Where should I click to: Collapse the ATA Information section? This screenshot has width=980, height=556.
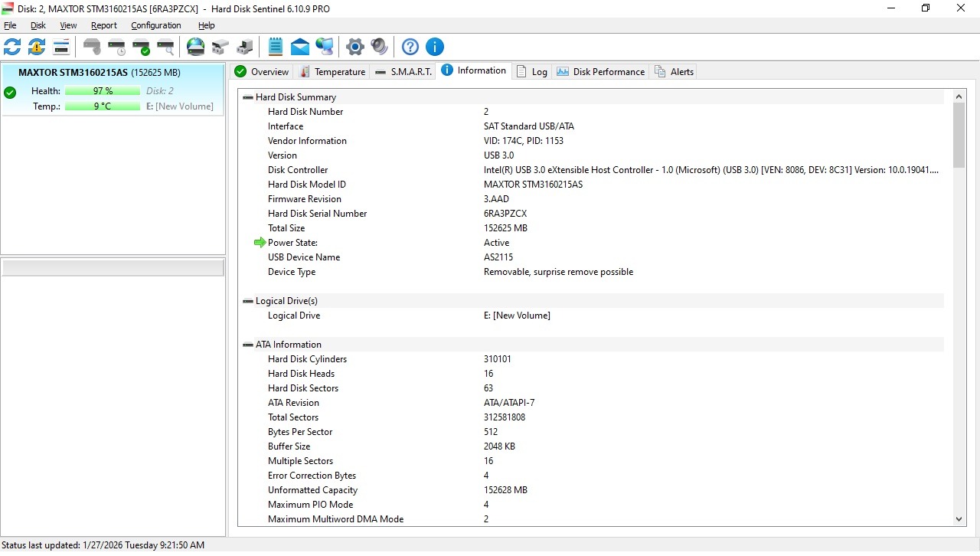[x=247, y=345]
